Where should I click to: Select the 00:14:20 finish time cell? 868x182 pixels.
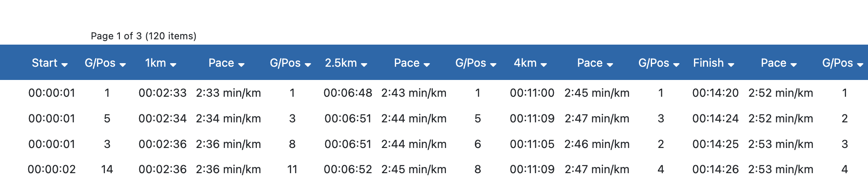point(715,93)
